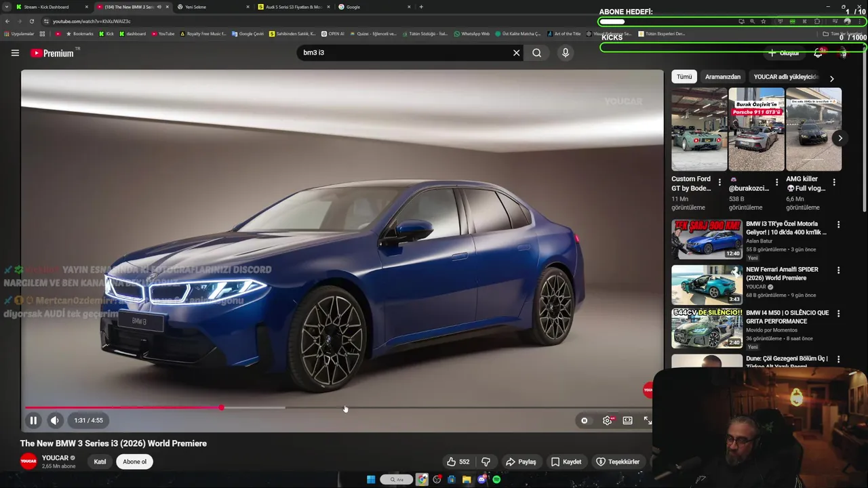This screenshot has height=488, width=868.
Task: Open player settings gear
Action: [x=607, y=420]
